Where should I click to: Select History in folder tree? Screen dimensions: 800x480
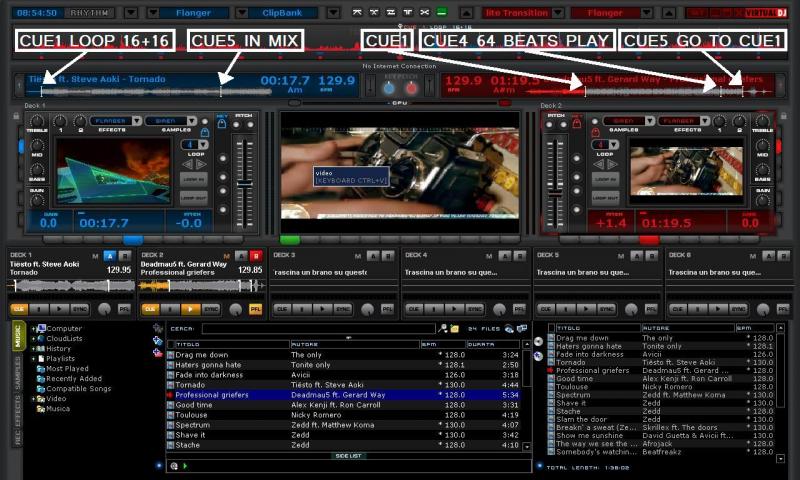click(58, 349)
